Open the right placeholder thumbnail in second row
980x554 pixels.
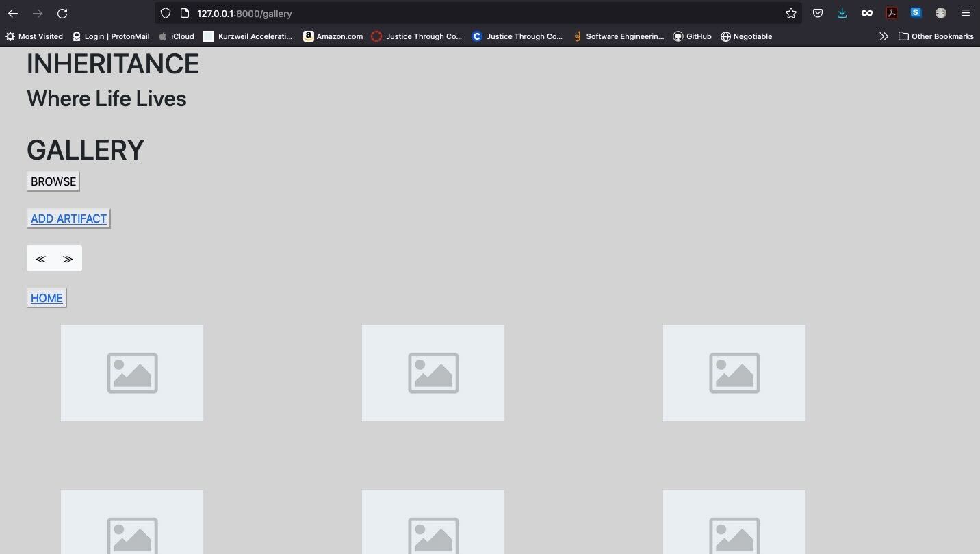pyautogui.click(x=734, y=522)
